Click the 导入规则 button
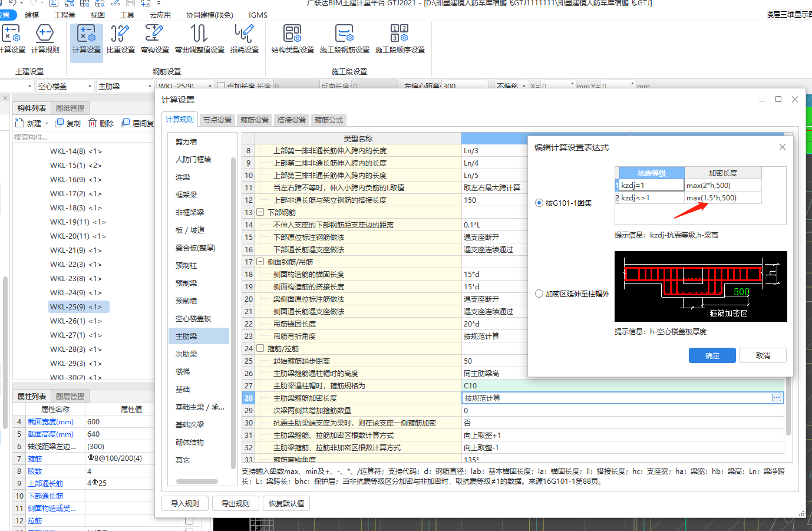Screen dimensions: 812x531 185,503
